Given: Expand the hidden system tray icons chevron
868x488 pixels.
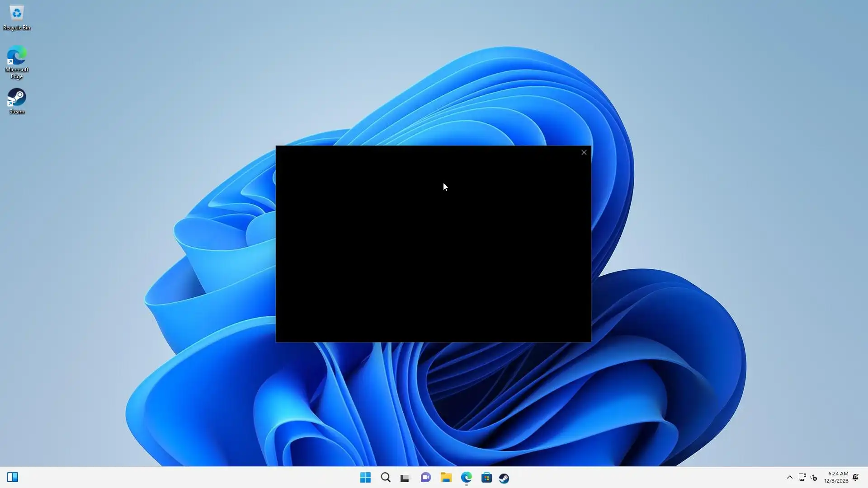Looking at the screenshot, I should click(x=790, y=477).
